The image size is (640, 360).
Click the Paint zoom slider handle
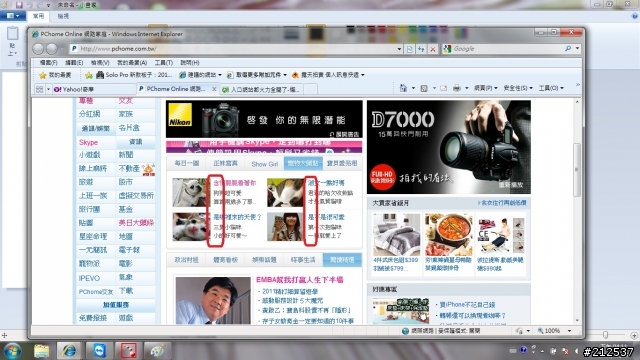tap(605, 335)
